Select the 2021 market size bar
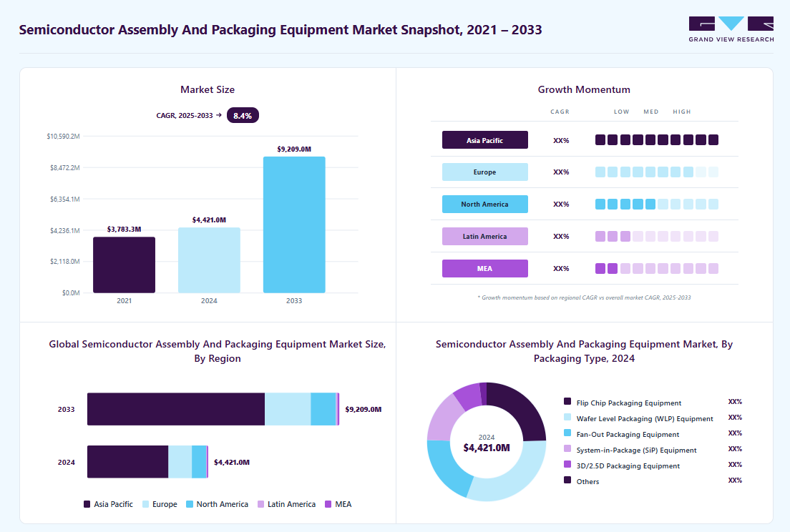 tap(124, 265)
